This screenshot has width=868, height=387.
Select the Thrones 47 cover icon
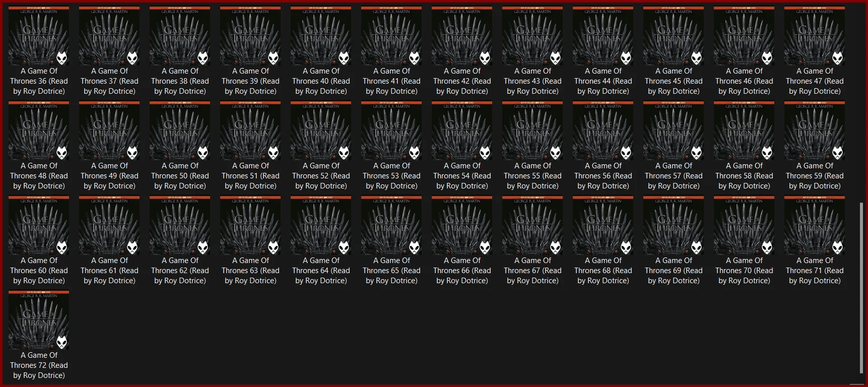tap(815, 36)
